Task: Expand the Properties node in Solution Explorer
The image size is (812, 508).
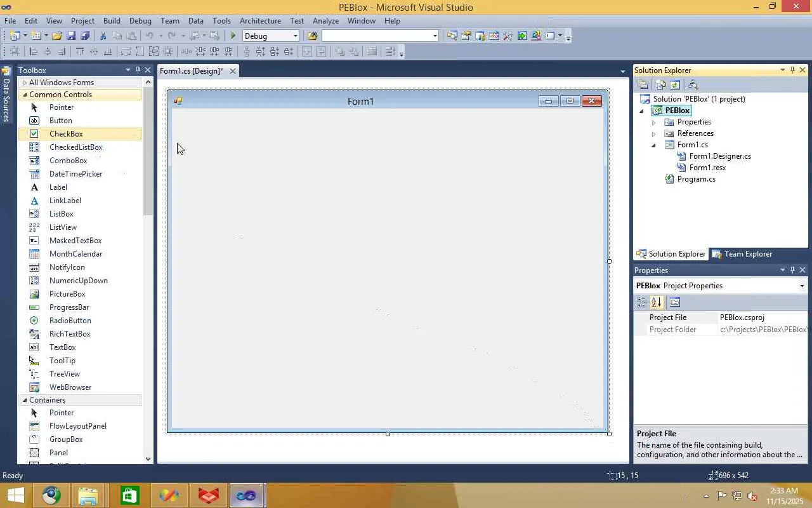Action: [x=654, y=122]
